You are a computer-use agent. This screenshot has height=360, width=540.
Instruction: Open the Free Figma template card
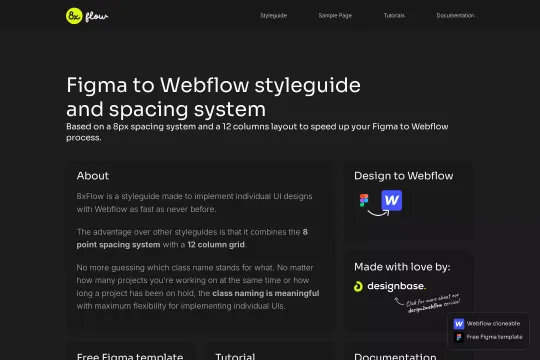[x=131, y=351]
